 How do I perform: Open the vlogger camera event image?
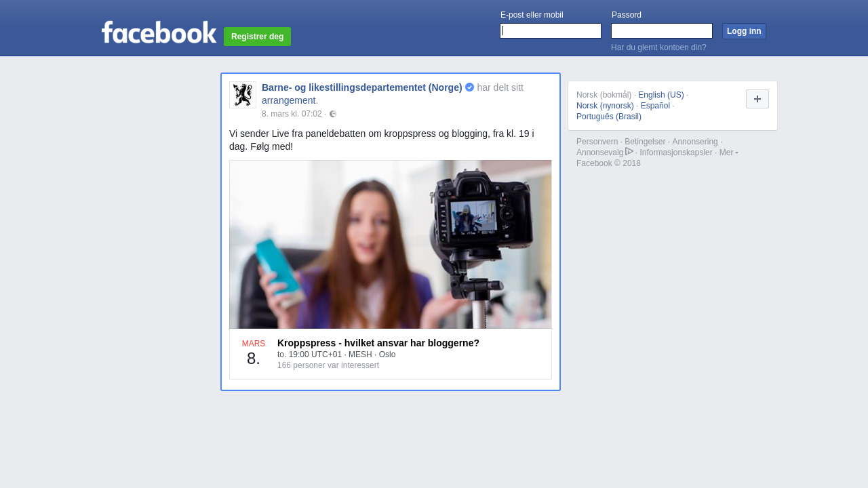coord(391,245)
